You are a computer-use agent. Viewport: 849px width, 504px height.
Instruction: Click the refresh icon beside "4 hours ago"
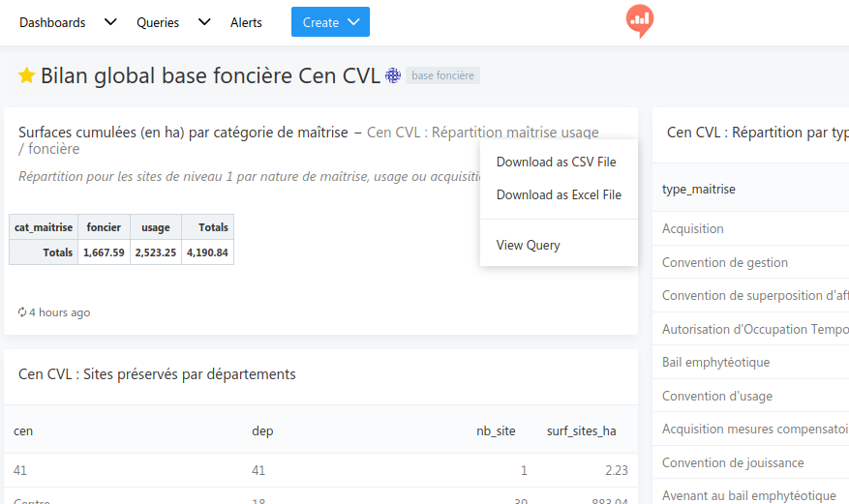pyautogui.click(x=22, y=312)
